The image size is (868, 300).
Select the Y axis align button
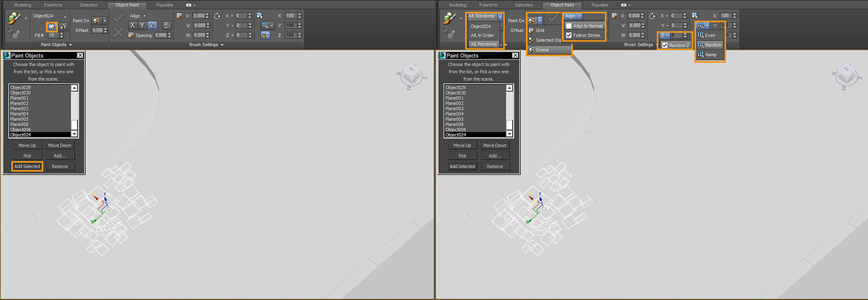click(x=142, y=25)
